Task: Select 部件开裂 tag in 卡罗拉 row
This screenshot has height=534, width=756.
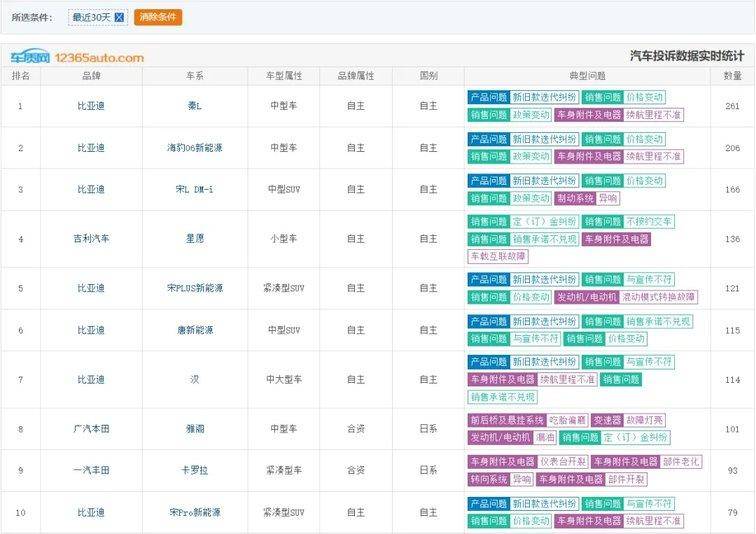Action: [x=626, y=479]
